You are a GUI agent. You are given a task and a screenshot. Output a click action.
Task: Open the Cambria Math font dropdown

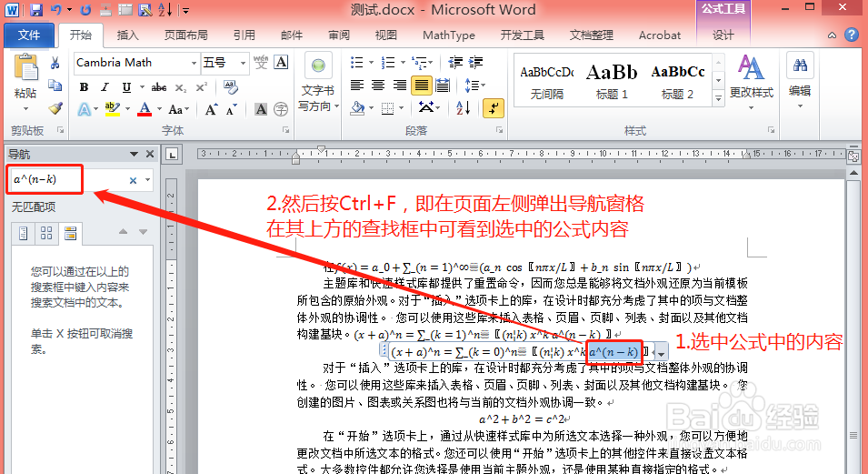[x=194, y=63]
